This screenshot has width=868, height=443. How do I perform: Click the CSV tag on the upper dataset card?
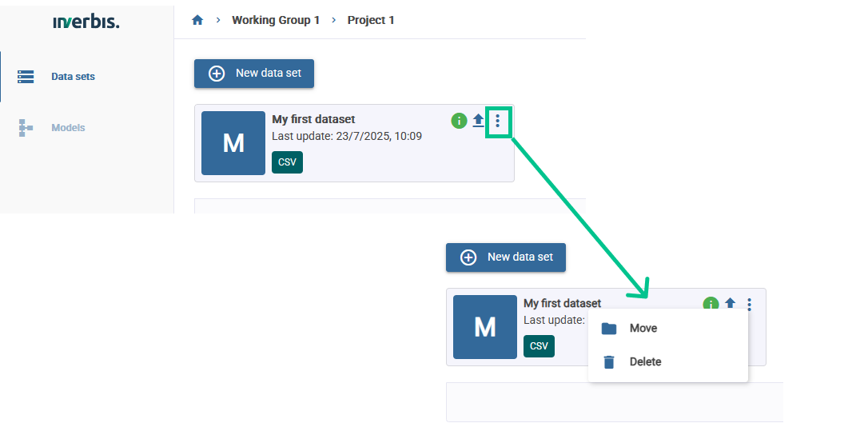point(287,162)
